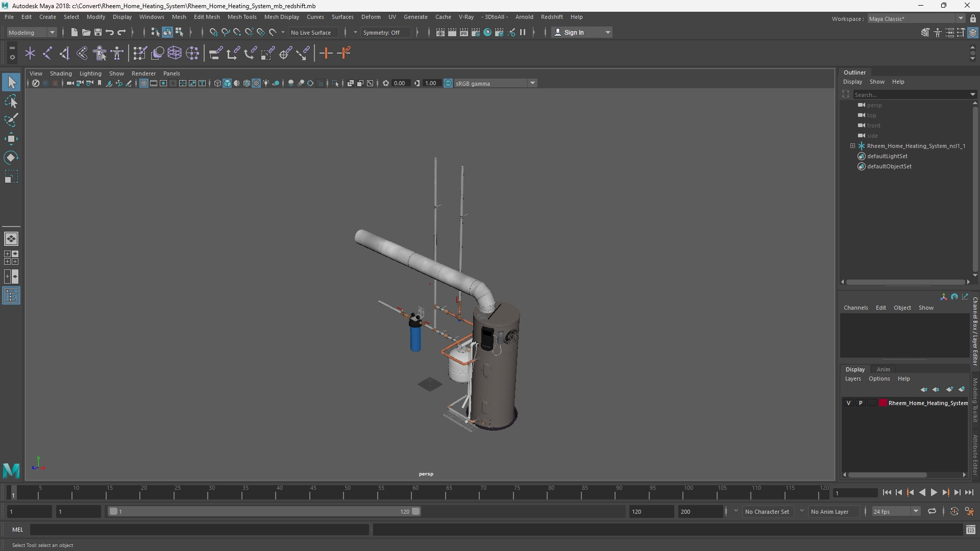Click the Symmetry: Off button
Viewport: 980px width, 551px height.
(386, 33)
